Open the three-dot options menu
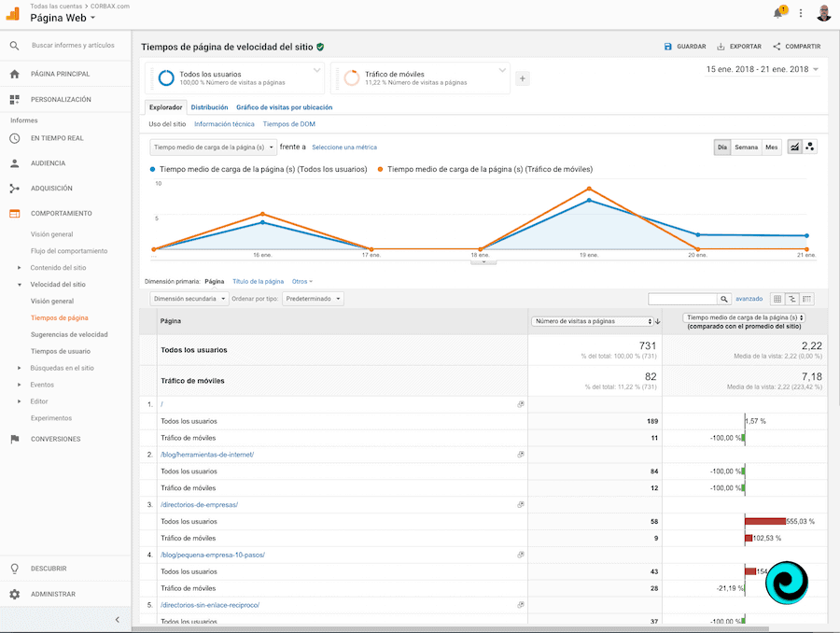Screen dimensions: 840x633 tap(801, 13)
